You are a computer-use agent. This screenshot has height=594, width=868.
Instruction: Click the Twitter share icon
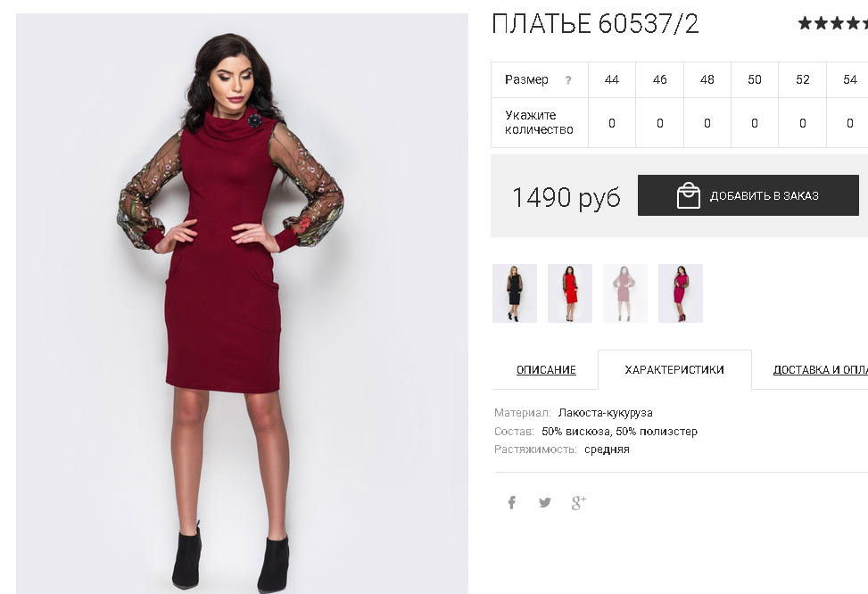click(x=545, y=502)
